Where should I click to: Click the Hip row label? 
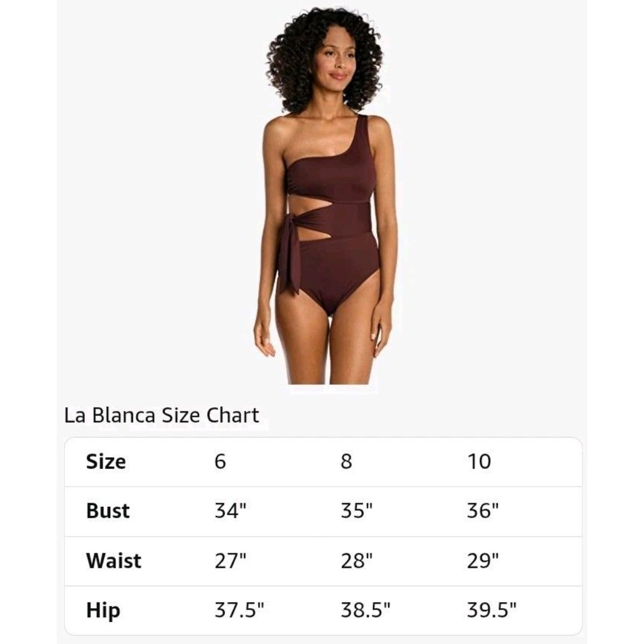(103, 611)
